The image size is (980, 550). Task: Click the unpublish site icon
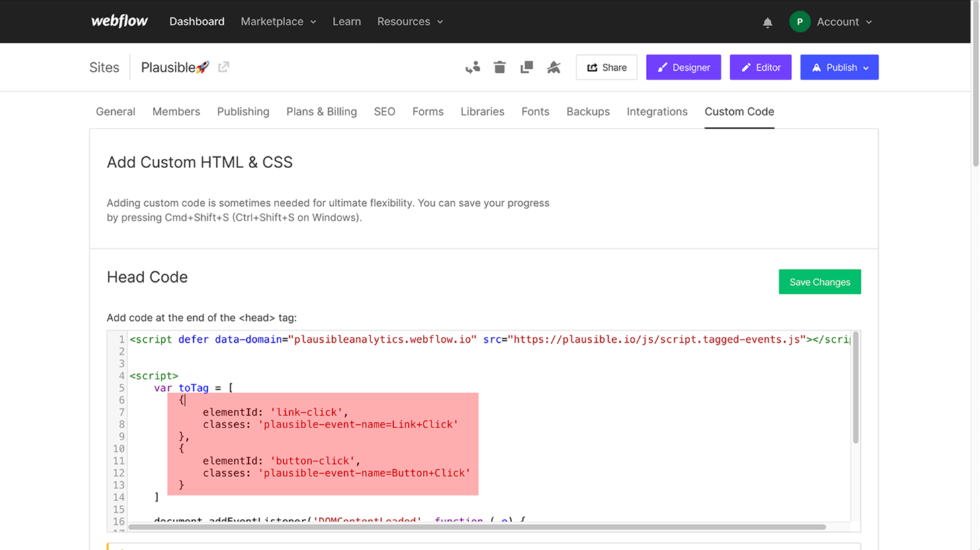click(554, 68)
